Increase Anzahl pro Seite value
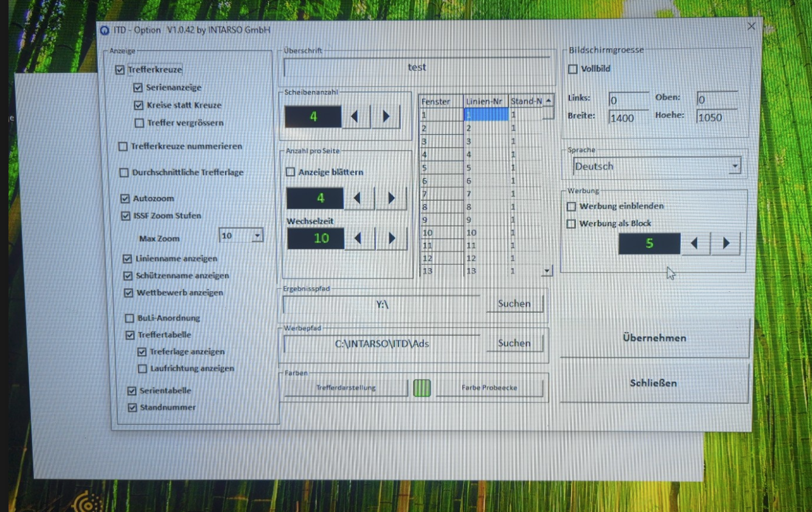This screenshot has width=812, height=512. coord(391,198)
